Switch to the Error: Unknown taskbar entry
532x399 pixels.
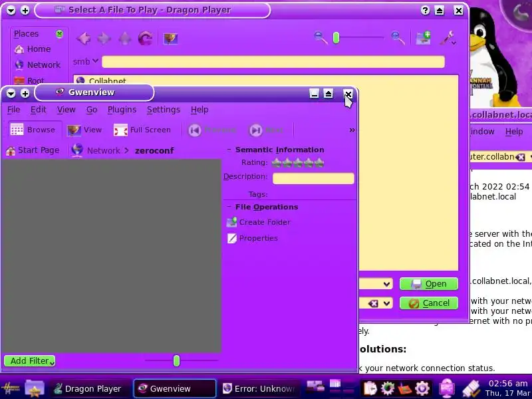pyautogui.click(x=259, y=388)
